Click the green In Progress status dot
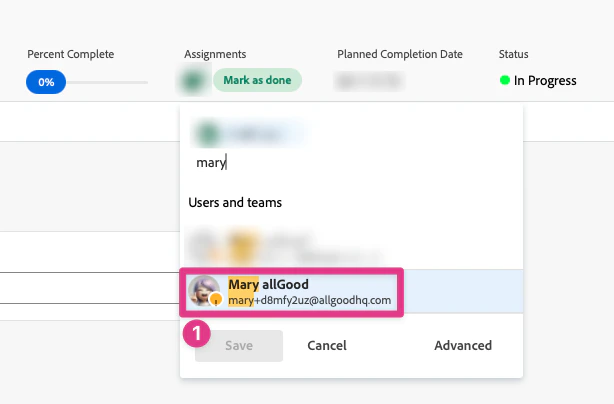Viewport: 614px width, 404px height. (x=505, y=80)
